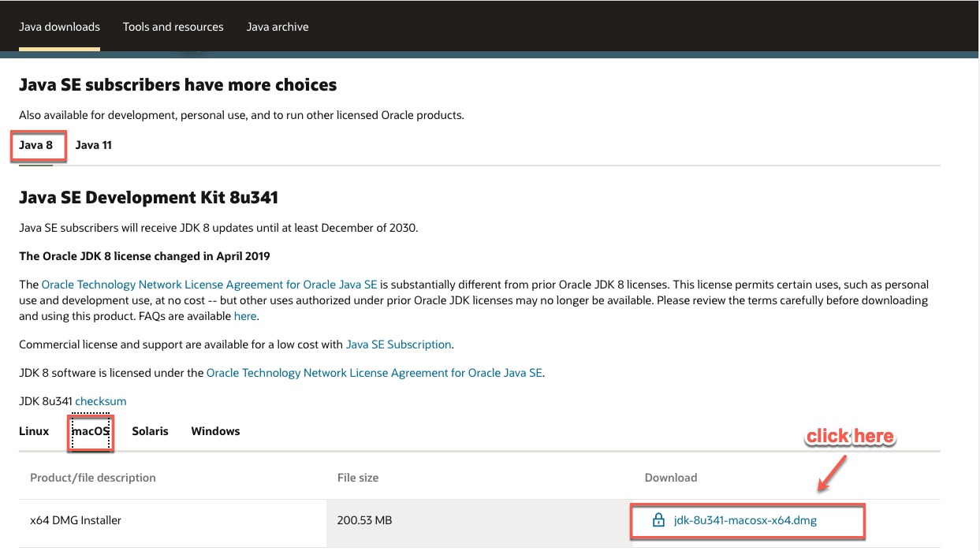The height and width of the screenshot is (551, 980).
Task: Click the Download column header
Action: 670,478
